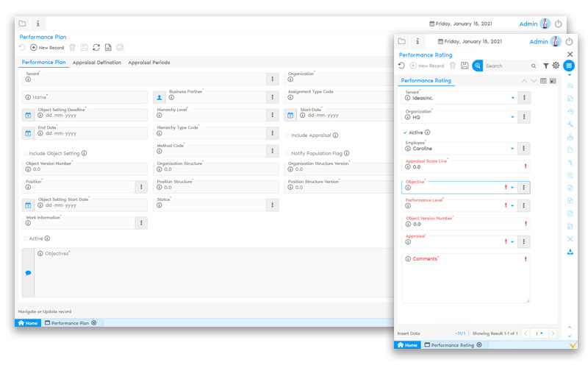Switch to the Appraisal Defination tab
The image size is (588, 368).
(97, 63)
